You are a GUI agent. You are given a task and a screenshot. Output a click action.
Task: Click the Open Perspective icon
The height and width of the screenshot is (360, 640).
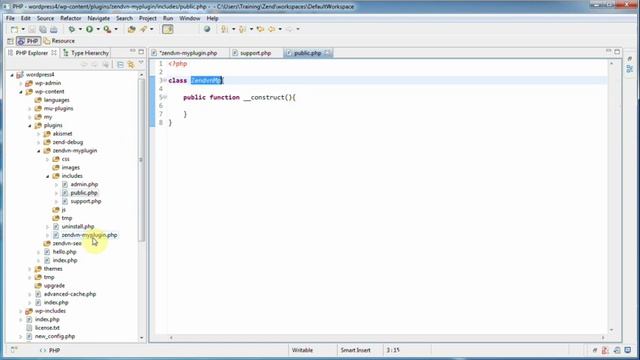10,41
